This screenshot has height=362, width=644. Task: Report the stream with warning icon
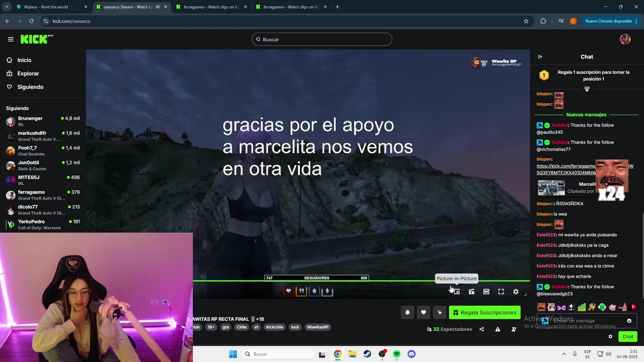pos(498,329)
